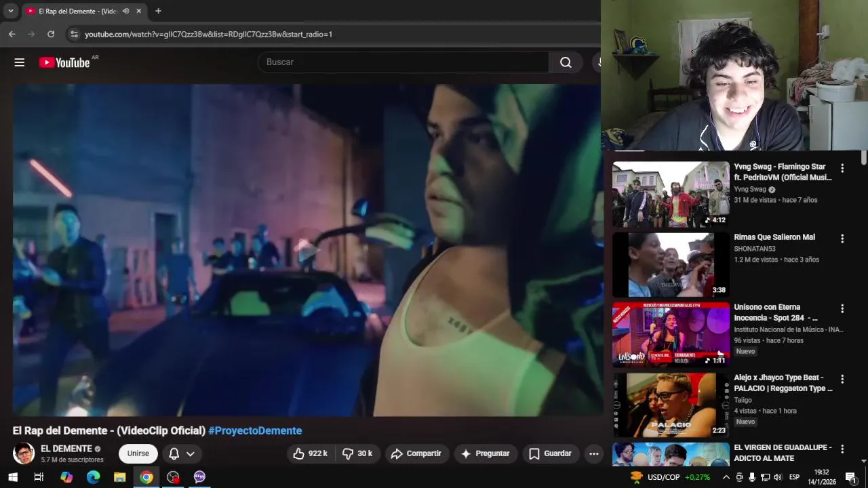Open options menu for Unísono con Eterna Inocencia
The height and width of the screenshot is (488, 868).
coord(842,308)
